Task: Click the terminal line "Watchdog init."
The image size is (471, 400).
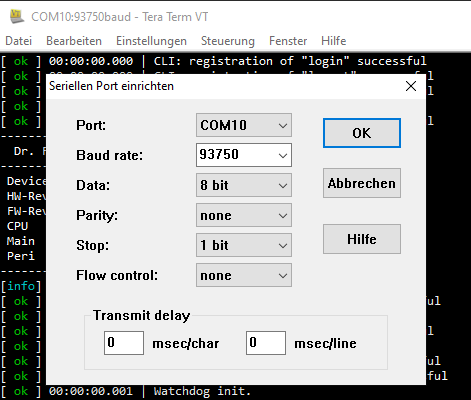Action: [x=202, y=391]
